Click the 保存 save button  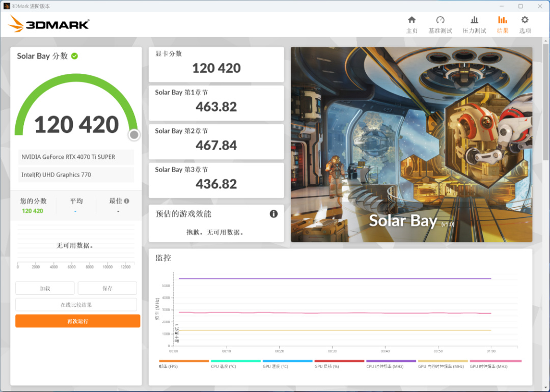107,288
